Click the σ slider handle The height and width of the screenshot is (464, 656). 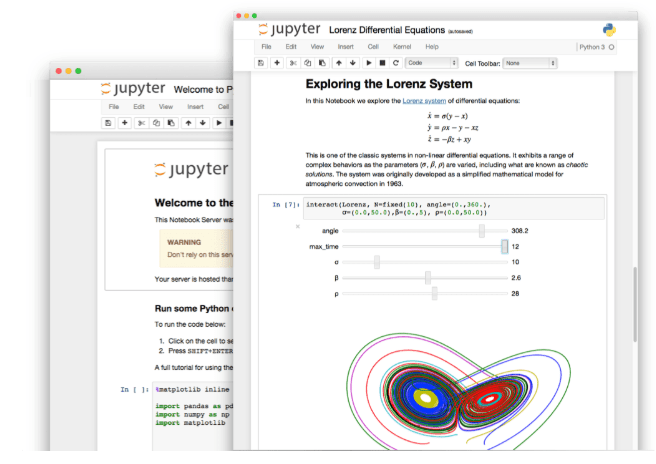point(377,262)
